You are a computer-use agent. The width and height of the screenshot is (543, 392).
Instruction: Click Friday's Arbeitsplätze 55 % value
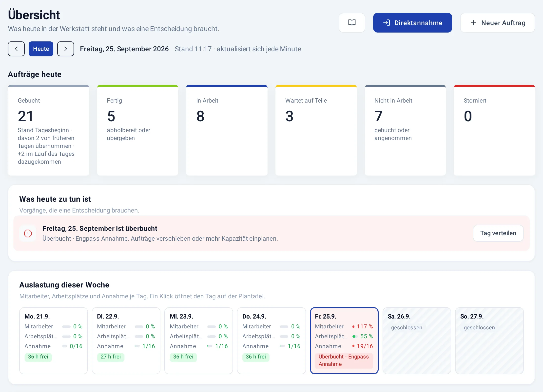367,336
